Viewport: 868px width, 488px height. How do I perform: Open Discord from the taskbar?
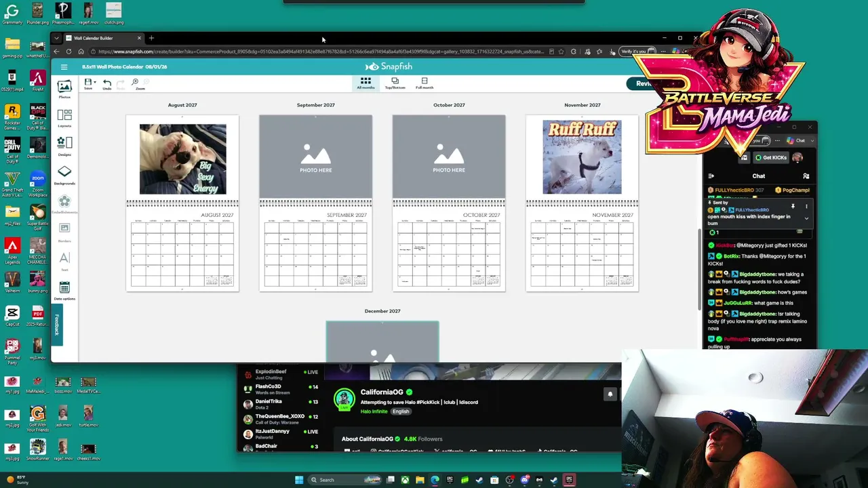tap(524, 480)
